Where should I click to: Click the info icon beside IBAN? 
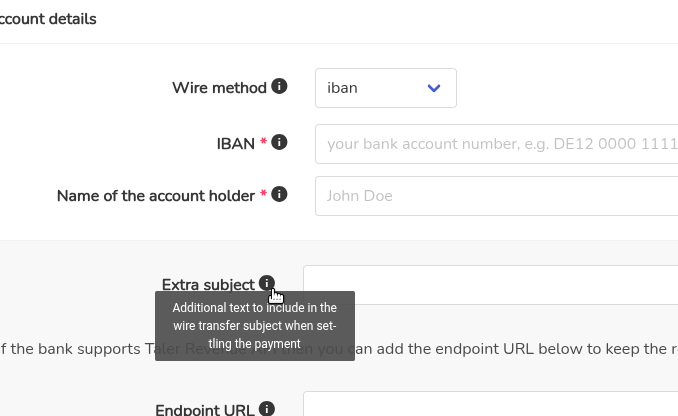tap(279, 142)
